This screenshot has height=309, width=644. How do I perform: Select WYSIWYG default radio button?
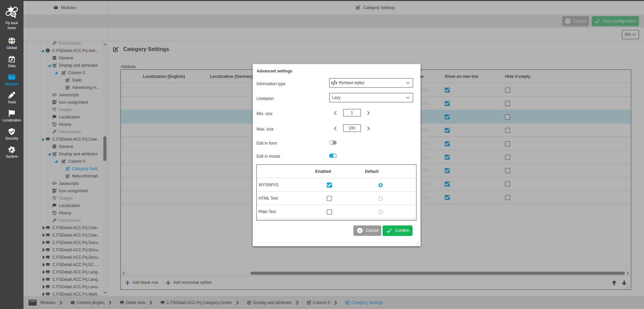pyautogui.click(x=381, y=185)
